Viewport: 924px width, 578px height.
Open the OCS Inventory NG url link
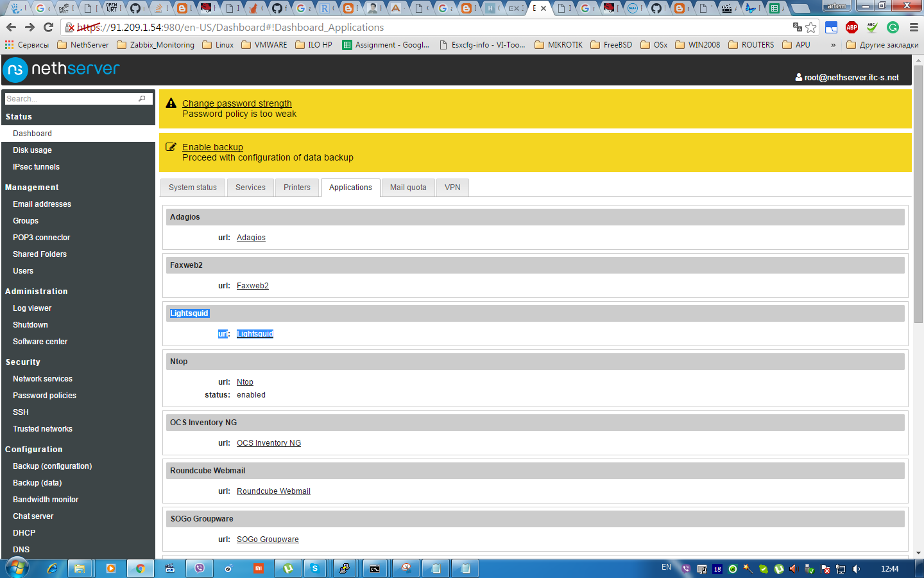[269, 443]
